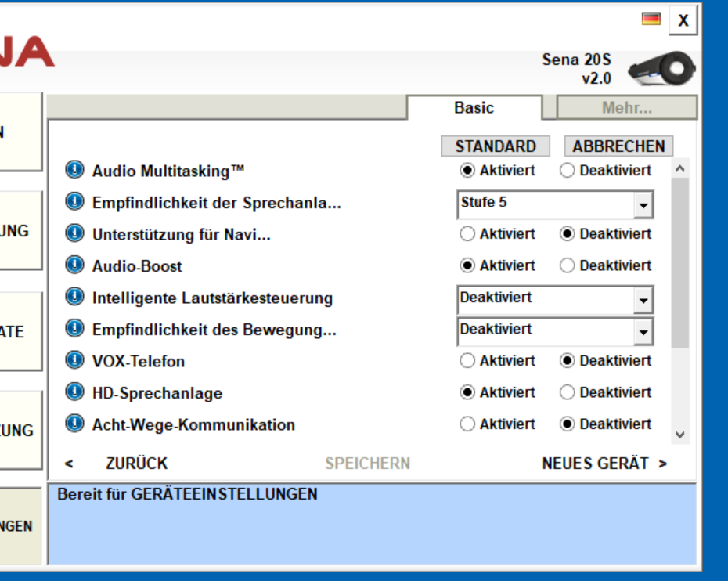Select Aktiviert for VOX-Telefon
Viewport: 728px width, 581px height.
tap(467, 361)
